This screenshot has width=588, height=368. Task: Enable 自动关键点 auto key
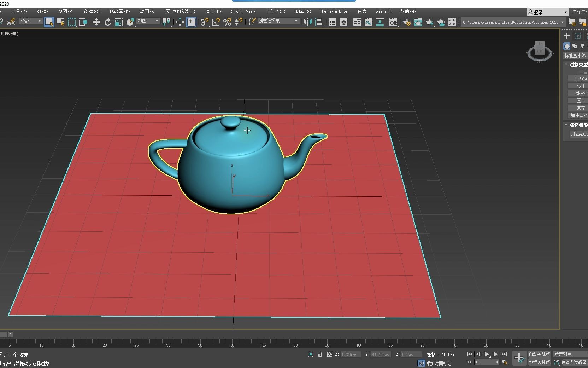pyautogui.click(x=539, y=354)
